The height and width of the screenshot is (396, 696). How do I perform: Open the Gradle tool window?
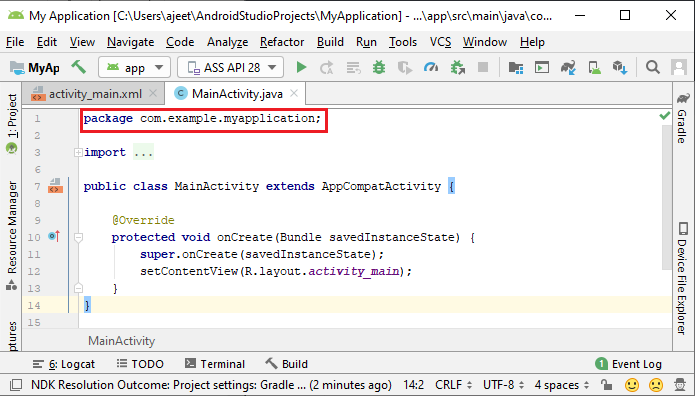pyautogui.click(x=683, y=118)
